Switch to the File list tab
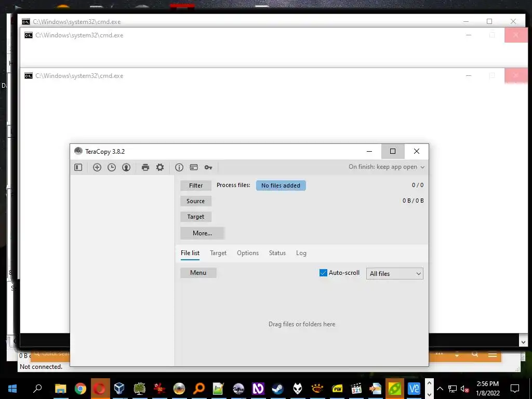The height and width of the screenshot is (399, 532). coord(190,253)
